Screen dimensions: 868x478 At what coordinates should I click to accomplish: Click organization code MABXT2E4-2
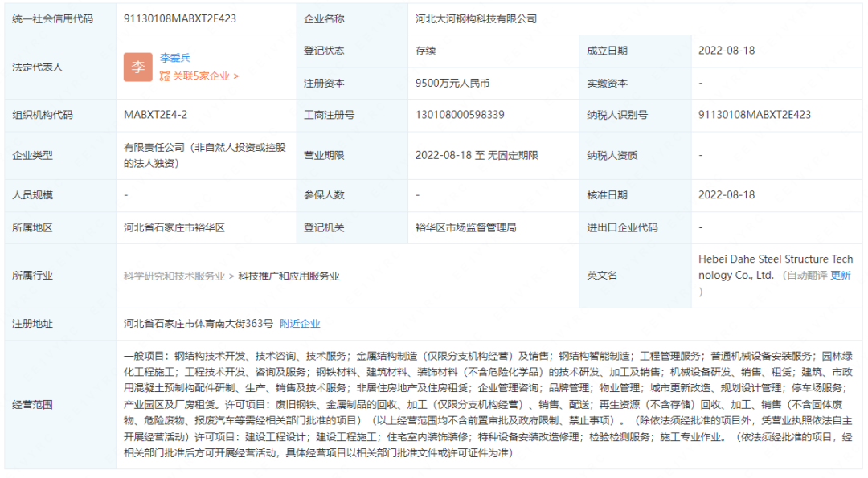[x=156, y=115]
